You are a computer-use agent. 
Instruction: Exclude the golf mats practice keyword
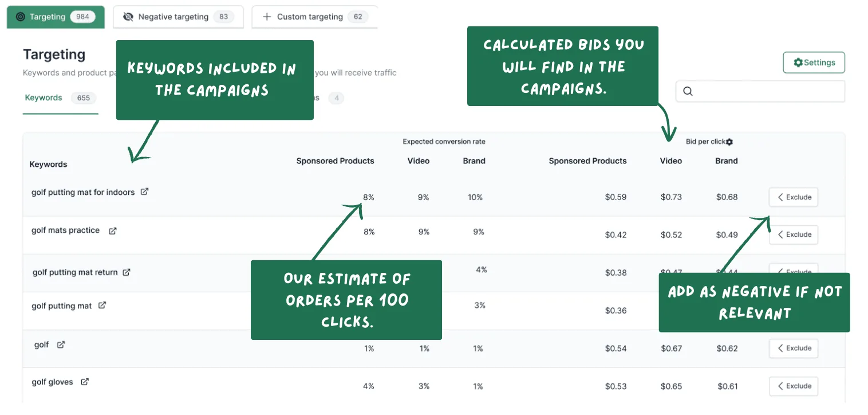pos(794,234)
